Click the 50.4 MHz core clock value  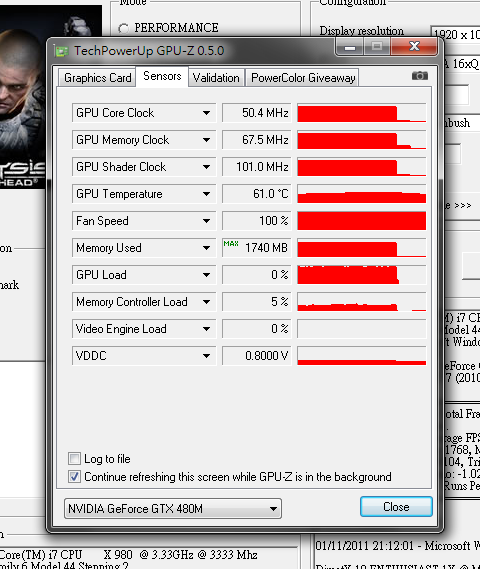tap(257, 113)
